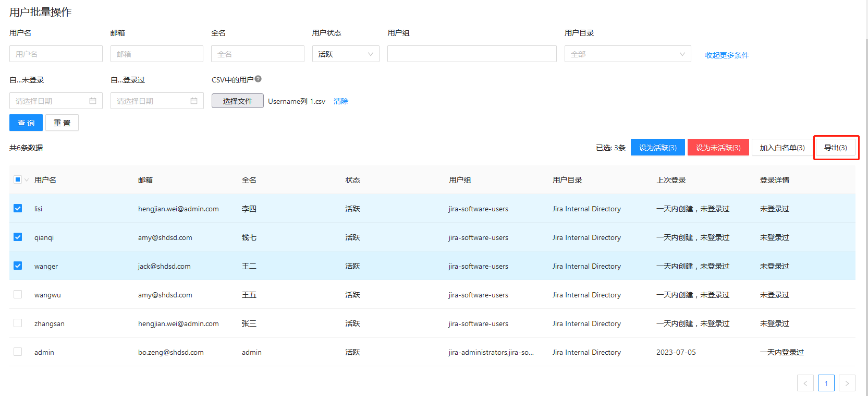This screenshot has width=868, height=396.
Task: Click the CSV users help question-mark icon
Action: click(x=258, y=79)
